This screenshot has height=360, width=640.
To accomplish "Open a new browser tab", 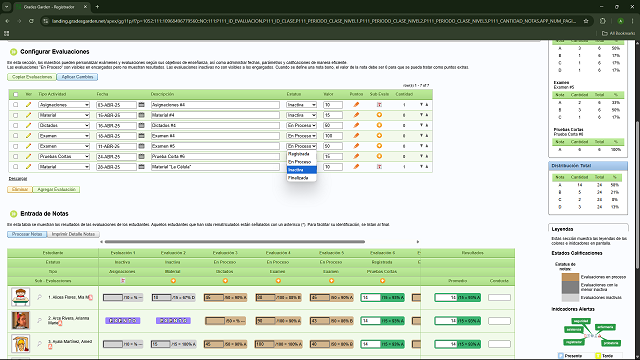I will click(97, 7).
